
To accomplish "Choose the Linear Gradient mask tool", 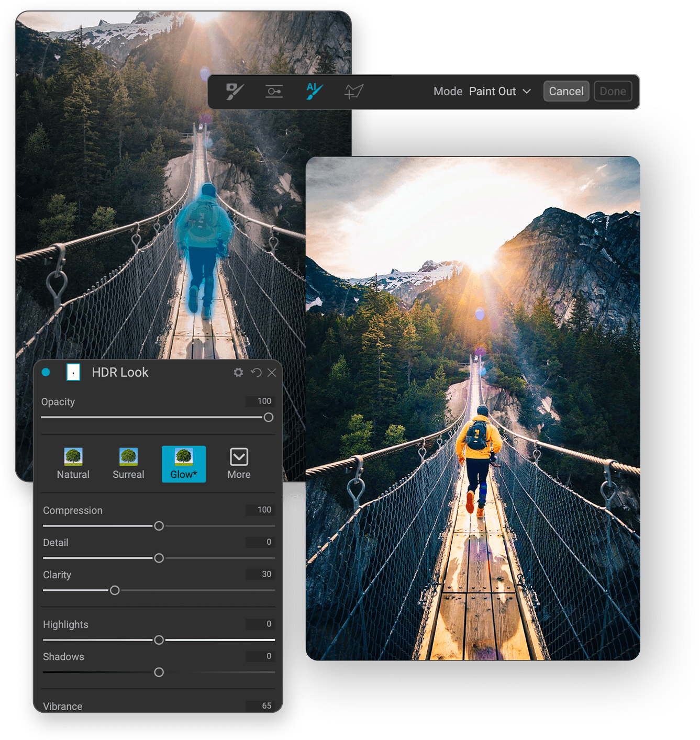I will (x=274, y=91).
